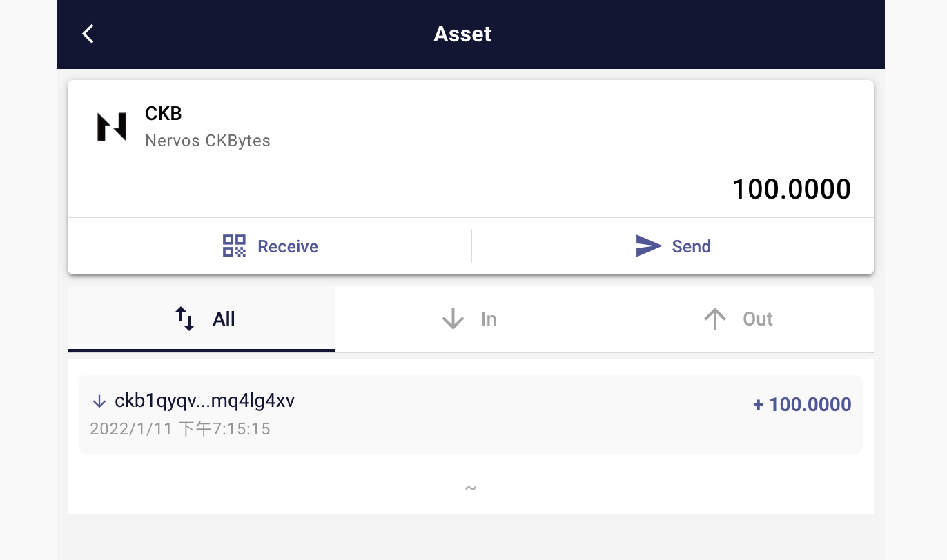Click the Nervos CKBytes subtitle

point(208,141)
